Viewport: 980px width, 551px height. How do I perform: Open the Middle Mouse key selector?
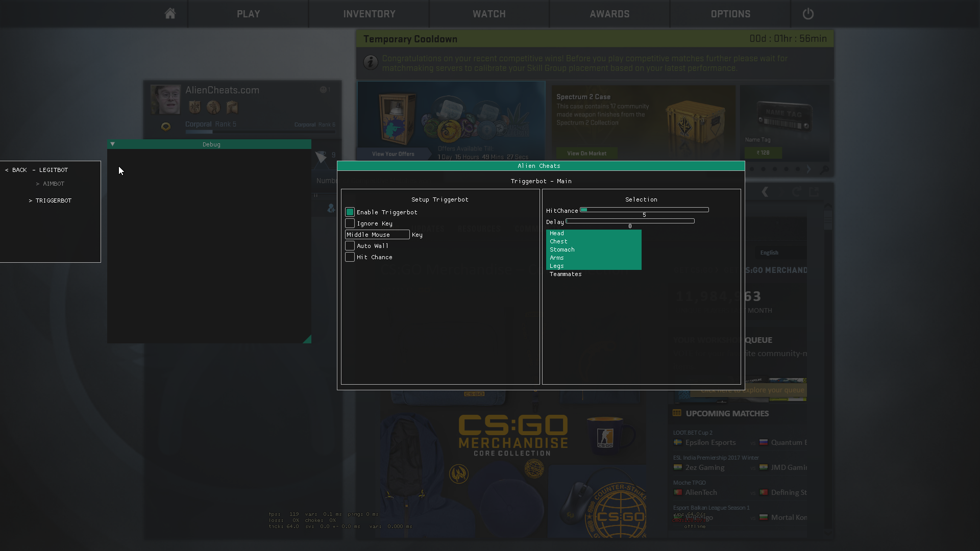click(x=377, y=235)
